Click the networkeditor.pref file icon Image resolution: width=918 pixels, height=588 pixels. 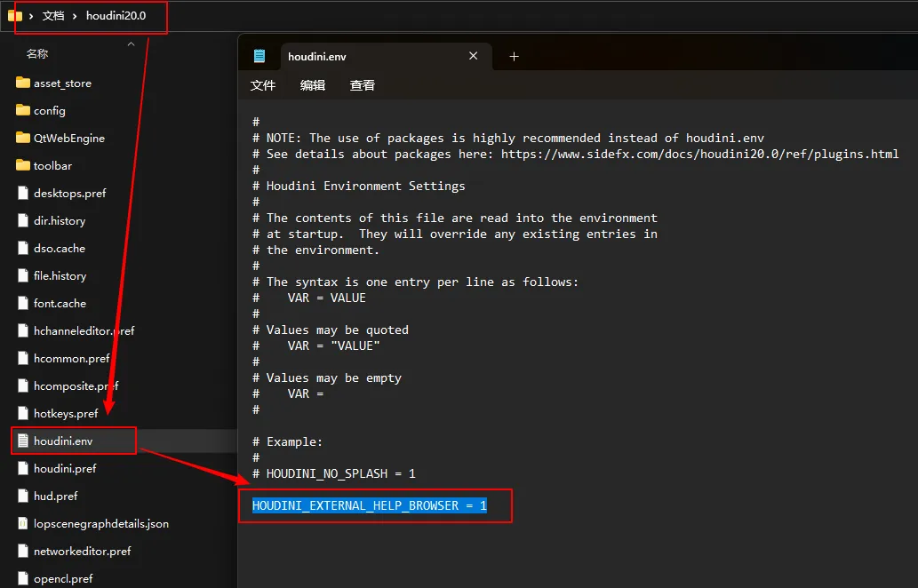[23, 550]
